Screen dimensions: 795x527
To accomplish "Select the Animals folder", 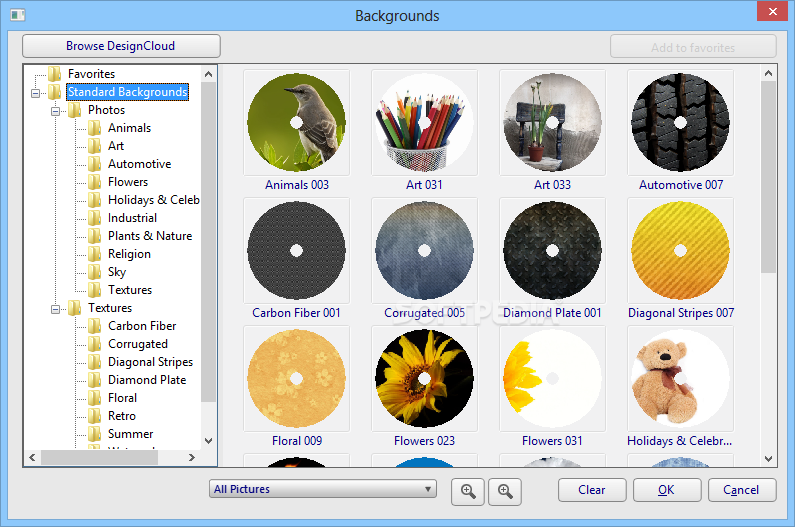I will tap(129, 128).
